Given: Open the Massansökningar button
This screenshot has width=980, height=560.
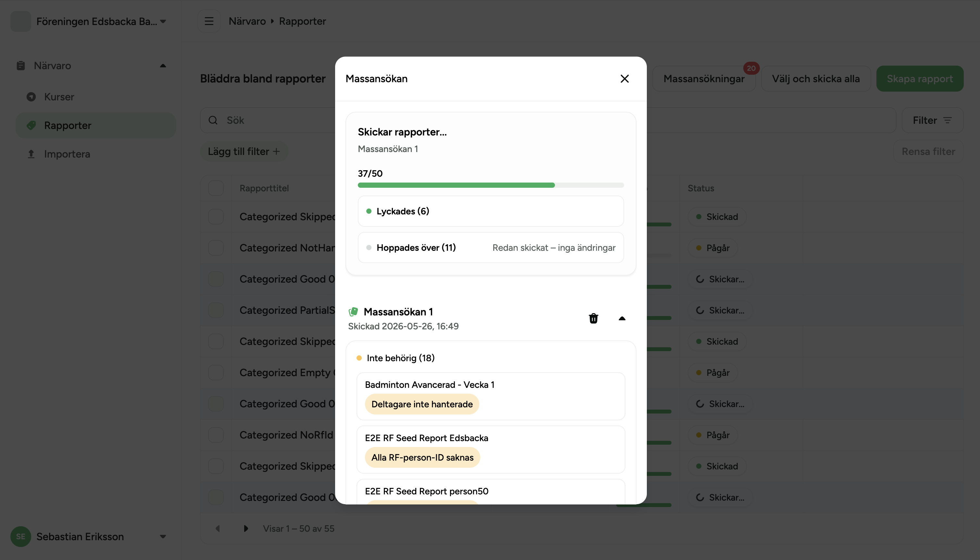Looking at the screenshot, I should click(704, 79).
